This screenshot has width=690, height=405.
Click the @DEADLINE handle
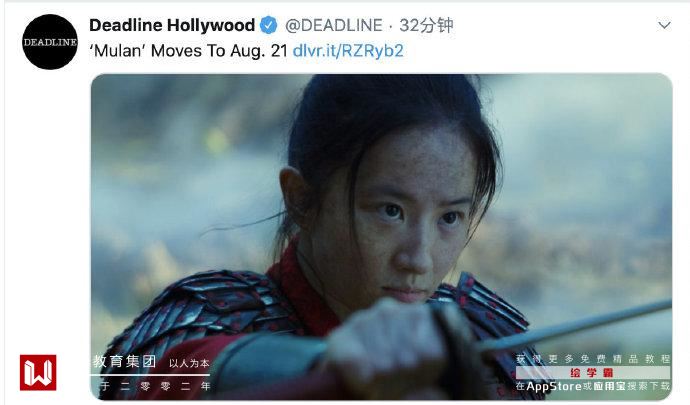[334, 25]
